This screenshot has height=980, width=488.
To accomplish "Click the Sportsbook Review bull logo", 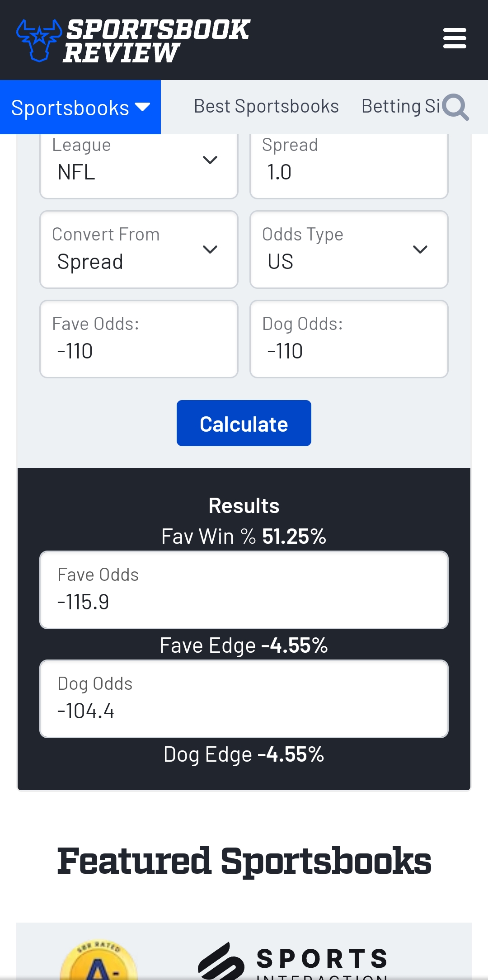I will click(39, 40).
